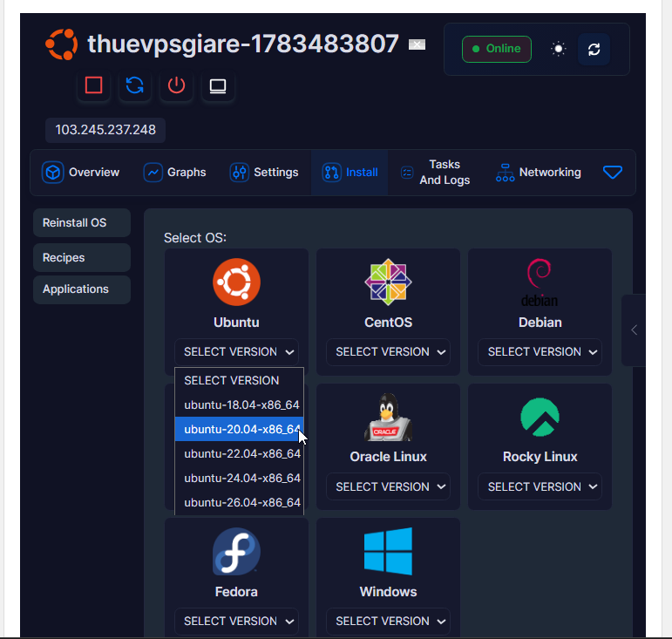Image resolution: width=672 pixels, height=639 pixels.
Task: Open the Networking tab
Action: [x=539, y=173]
